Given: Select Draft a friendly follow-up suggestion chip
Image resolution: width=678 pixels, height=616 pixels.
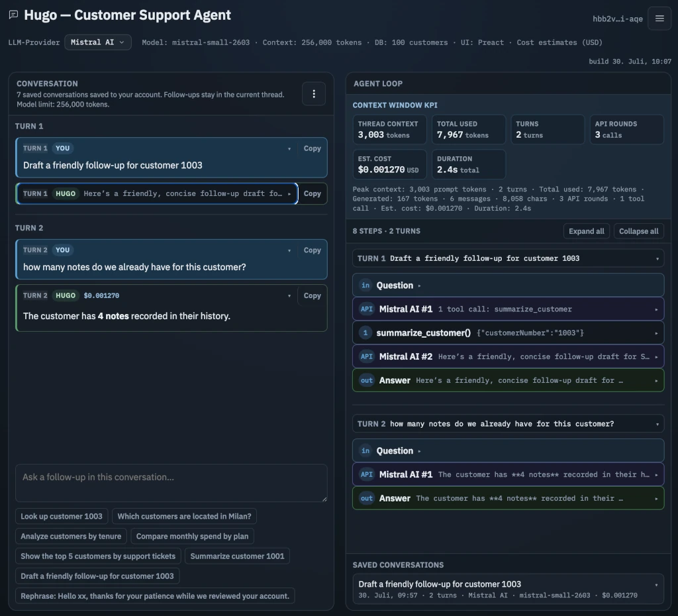Looking at the screenshot, I should pos(97,576).
